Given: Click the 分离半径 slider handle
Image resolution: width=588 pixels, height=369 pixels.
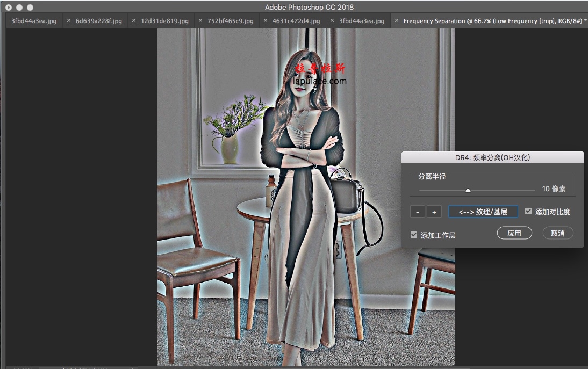Looking at the screenshot, I should 468,190.
